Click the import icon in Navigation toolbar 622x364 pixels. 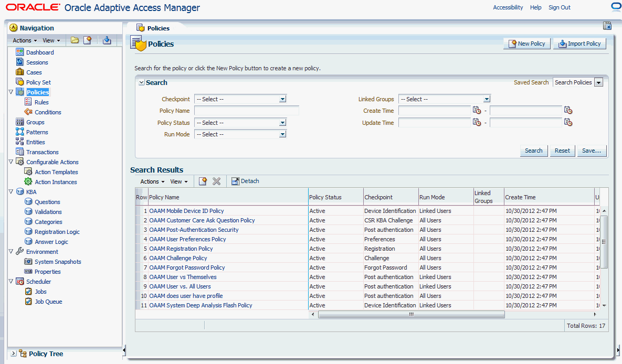tap(107, 40)
